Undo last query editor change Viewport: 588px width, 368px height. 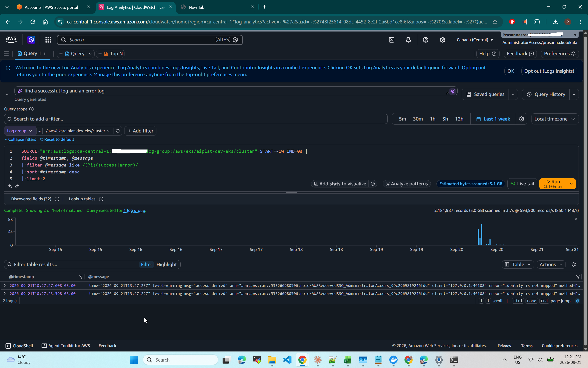[10, 186]
